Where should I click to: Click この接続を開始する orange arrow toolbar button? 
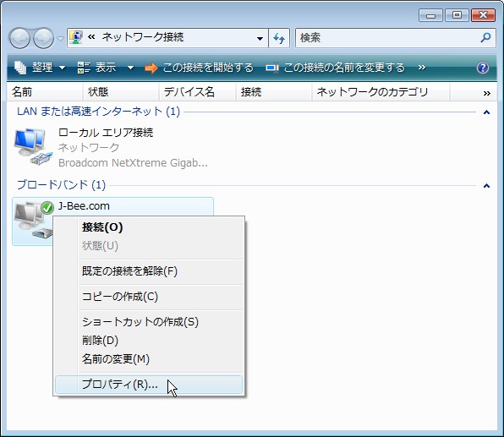click(x=200, y=68)
